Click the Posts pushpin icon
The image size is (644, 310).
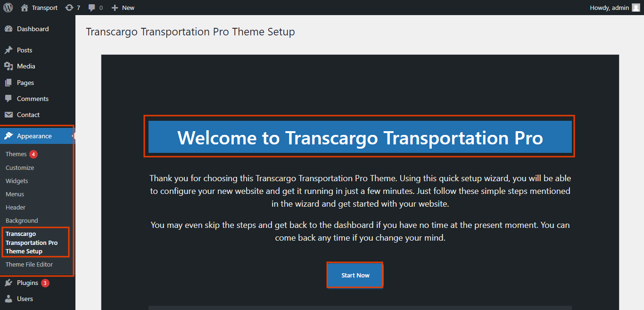[x=8, y=50]
